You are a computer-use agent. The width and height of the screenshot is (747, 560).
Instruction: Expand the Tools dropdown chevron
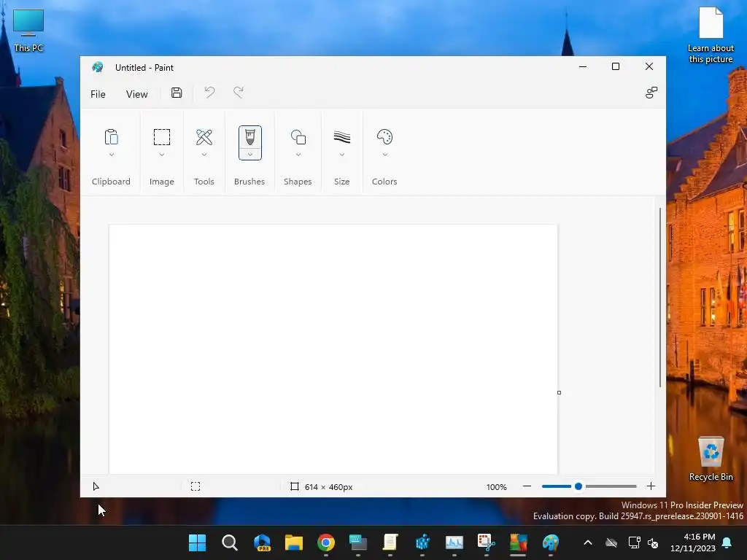pyautogui.click(x=204, y=155)
